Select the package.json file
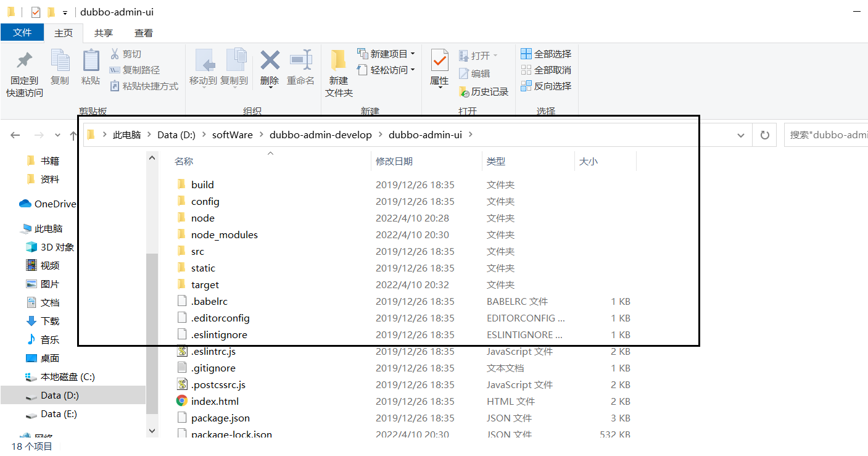 click(x=220, y=418)
